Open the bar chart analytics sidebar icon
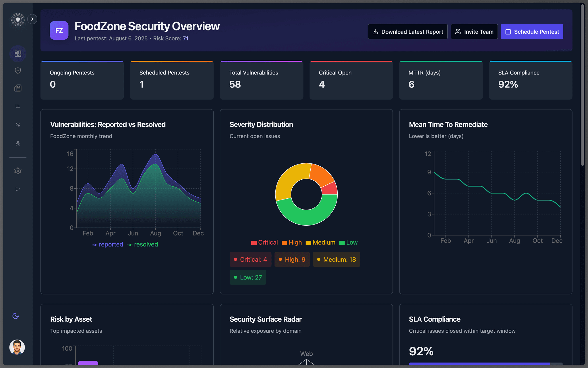 coord(18,106)
